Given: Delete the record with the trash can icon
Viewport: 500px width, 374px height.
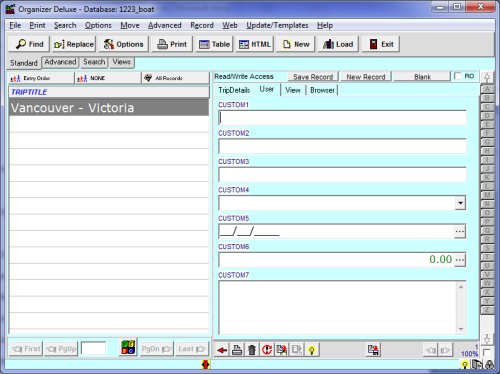Looking at the screenshot, I should (x=252, y=350).
